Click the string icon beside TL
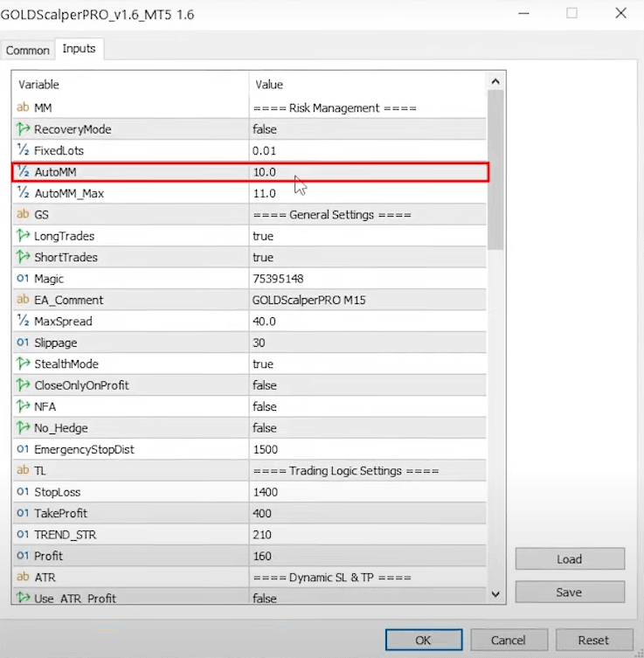Image resolution: width=644 pixels, height=658 pixels. click(x=23, y=470)
